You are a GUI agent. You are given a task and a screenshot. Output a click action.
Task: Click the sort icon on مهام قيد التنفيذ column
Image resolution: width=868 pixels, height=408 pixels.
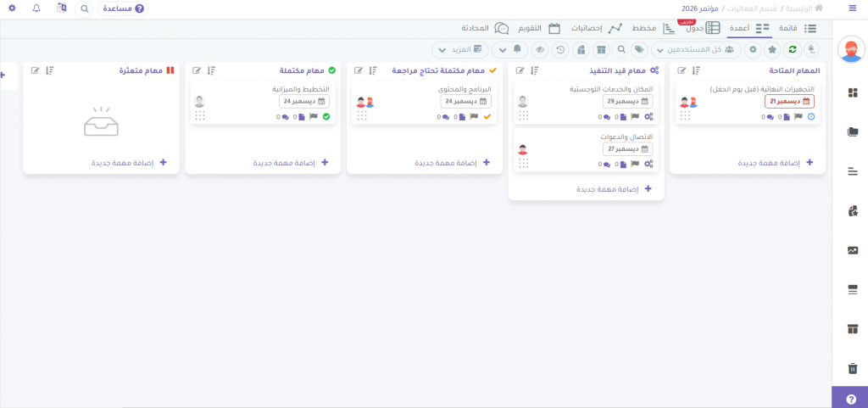click(x=534, y=70)
